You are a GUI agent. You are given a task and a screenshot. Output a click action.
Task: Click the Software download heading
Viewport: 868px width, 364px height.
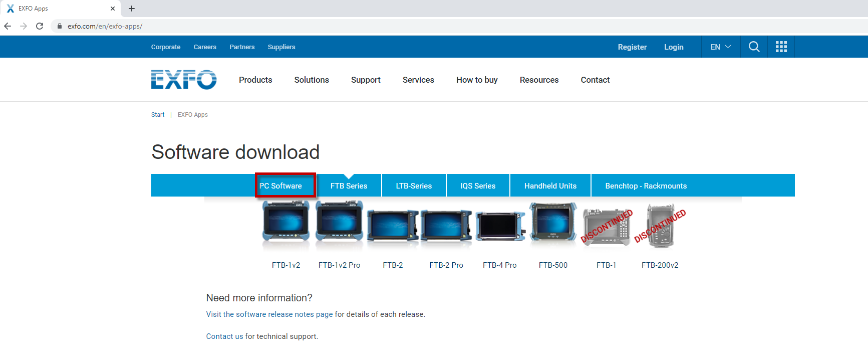click(235, 152)
